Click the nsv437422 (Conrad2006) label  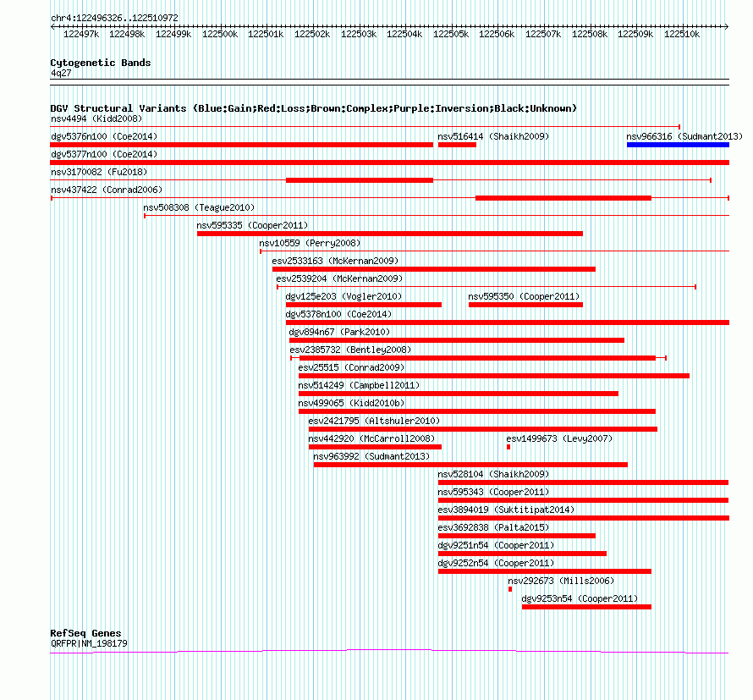tap(107, 190)
